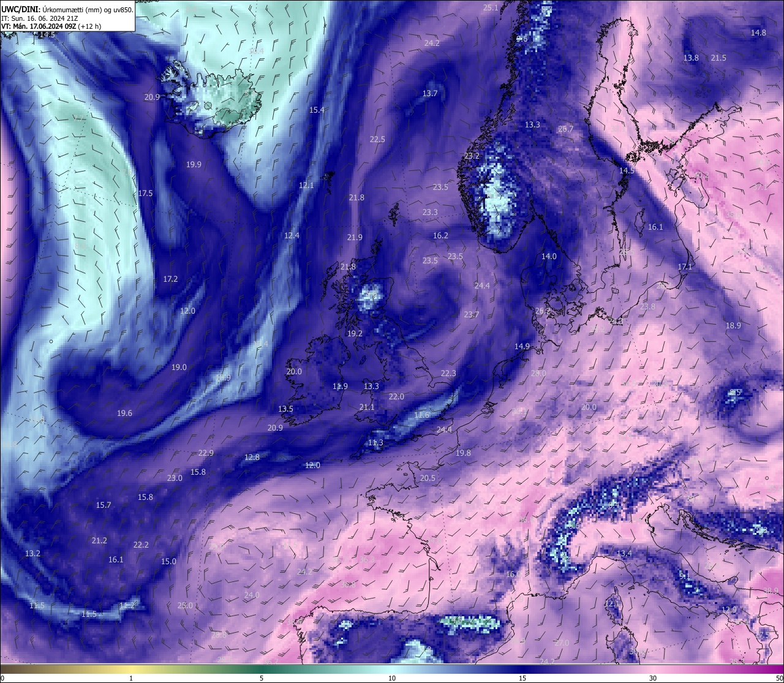Screen dimensions: 784x683
Task: Click the 22.0 value over England
Action: point(396,396)
